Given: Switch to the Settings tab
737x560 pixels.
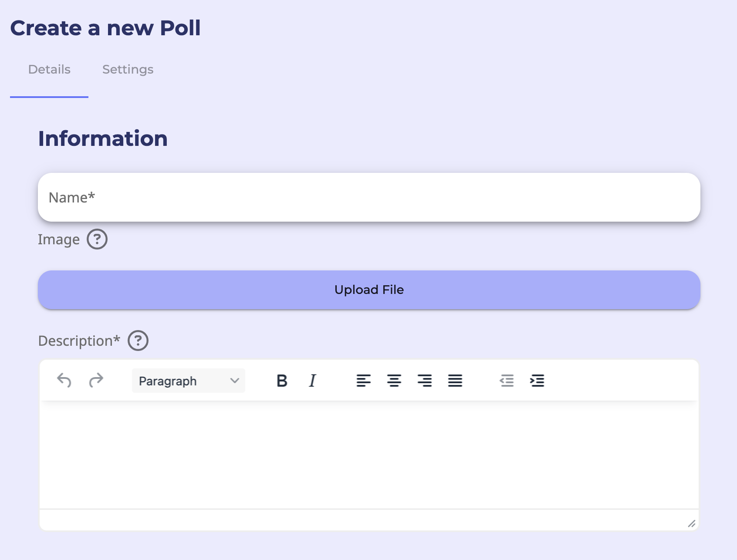Looking at the screenshot, I should [x=128, y=70].
